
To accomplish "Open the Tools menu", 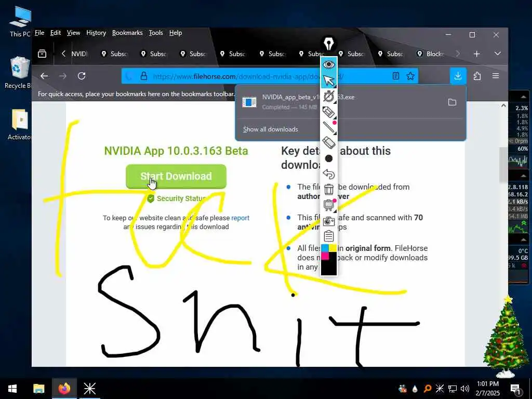I will pos(156,33).
